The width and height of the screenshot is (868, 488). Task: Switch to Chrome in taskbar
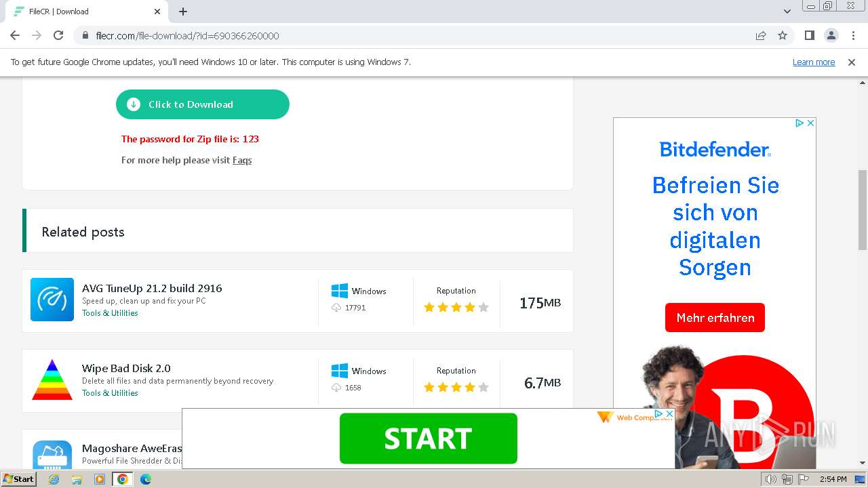coord(123,479)
